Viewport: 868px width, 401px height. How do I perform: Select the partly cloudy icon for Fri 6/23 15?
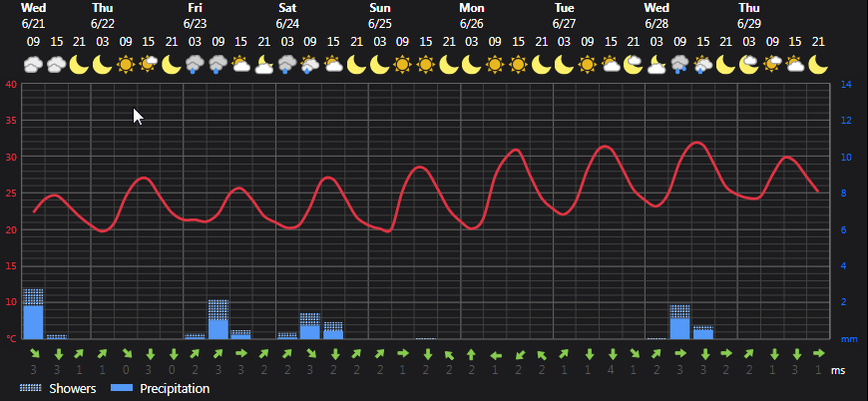point(240,65)
